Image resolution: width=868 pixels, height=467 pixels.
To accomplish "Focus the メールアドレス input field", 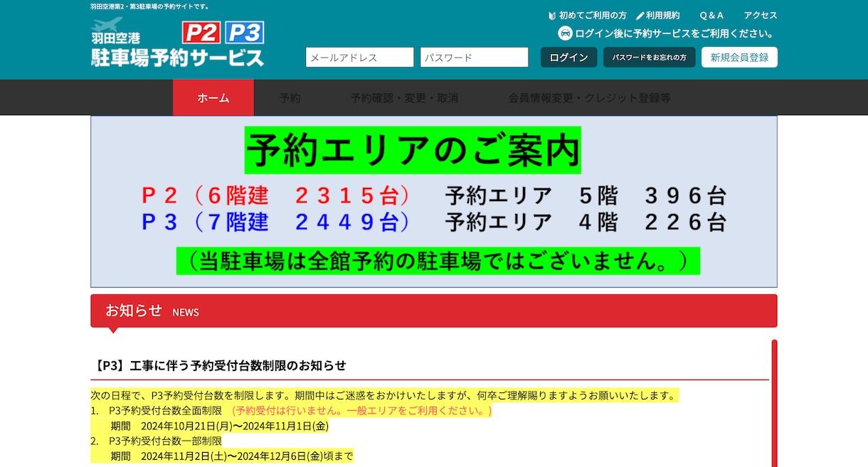I will click(x=359, y=58).
